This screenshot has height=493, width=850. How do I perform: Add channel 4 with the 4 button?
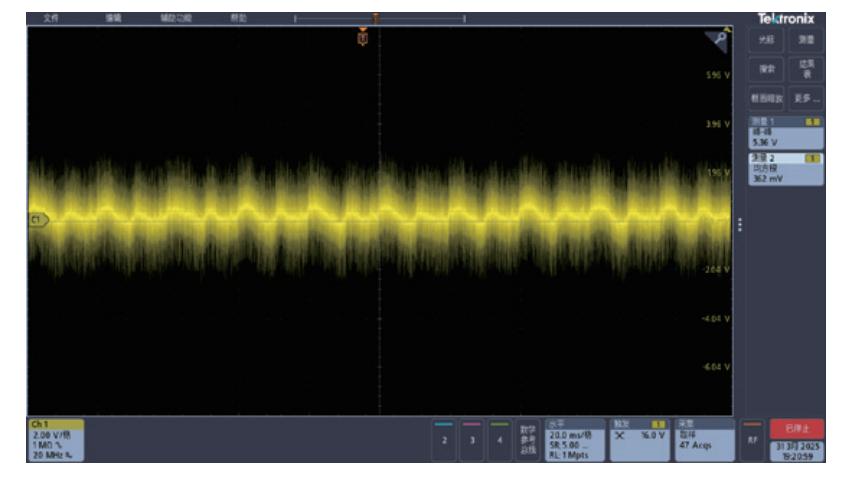point(498,439)
